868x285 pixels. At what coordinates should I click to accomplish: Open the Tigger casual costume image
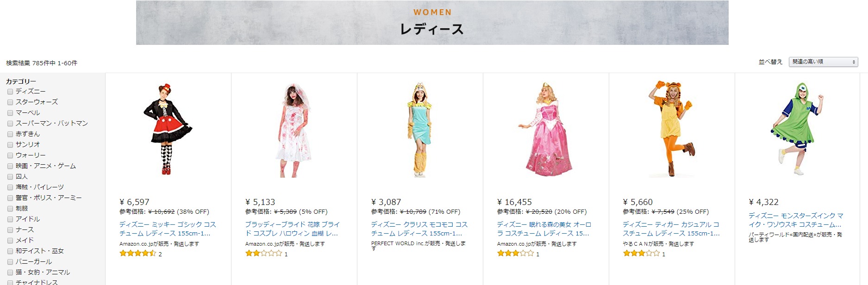(671, 130)
